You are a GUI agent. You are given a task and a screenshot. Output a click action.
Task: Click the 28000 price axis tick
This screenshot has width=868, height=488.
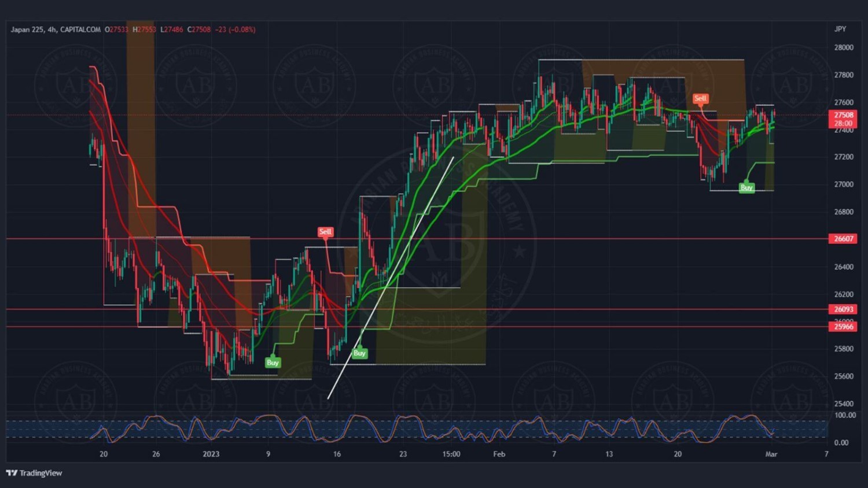(844, 47)
